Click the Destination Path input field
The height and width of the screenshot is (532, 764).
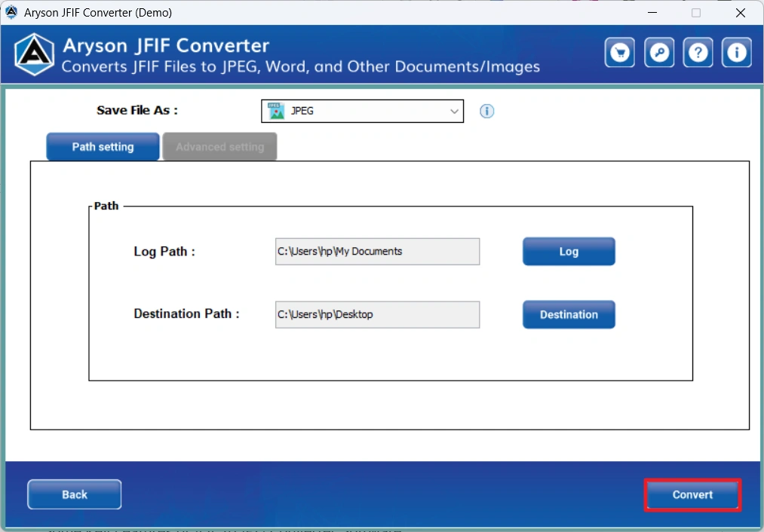tap(377, 314)
